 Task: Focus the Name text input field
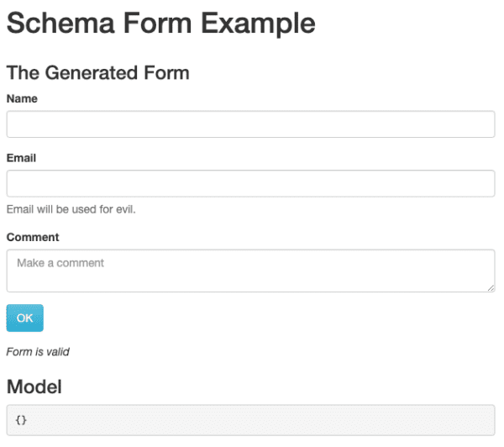click(250, 124)
